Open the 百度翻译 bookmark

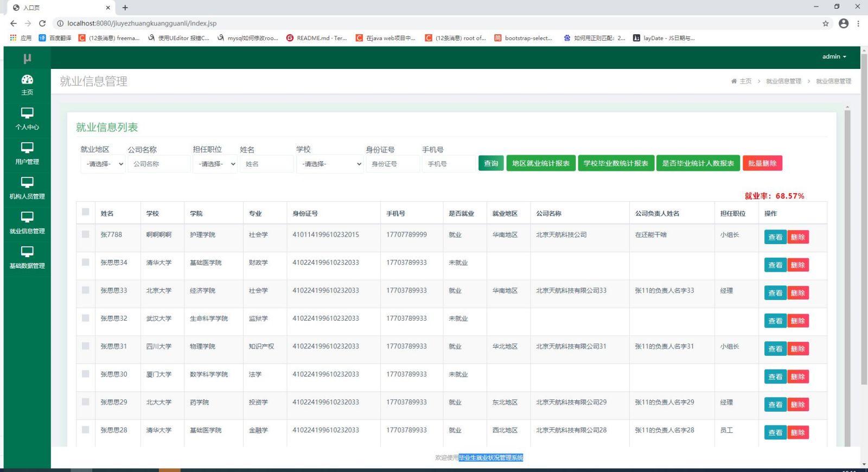coord(55,38)
